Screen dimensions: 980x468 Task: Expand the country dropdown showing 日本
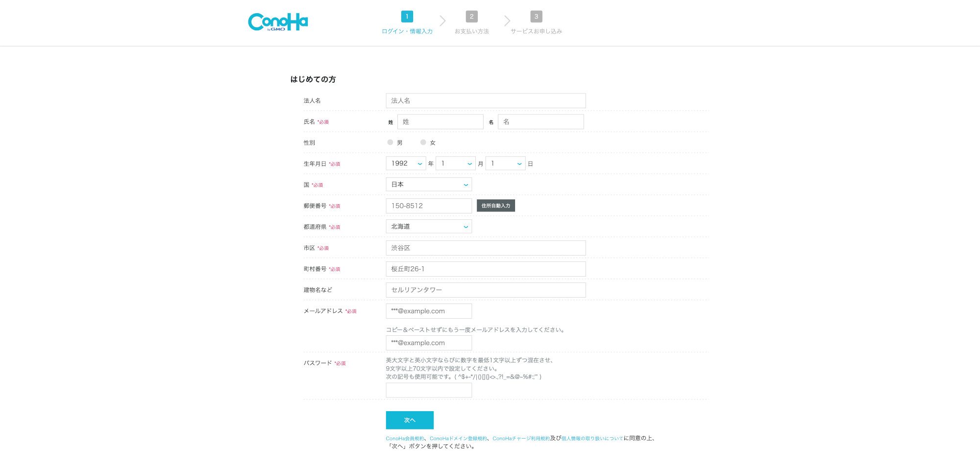point(429,185)
